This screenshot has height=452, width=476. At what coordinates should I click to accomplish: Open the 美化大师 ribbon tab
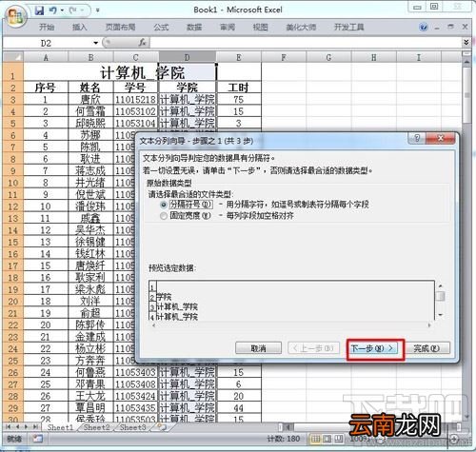[x=301, y=28]
